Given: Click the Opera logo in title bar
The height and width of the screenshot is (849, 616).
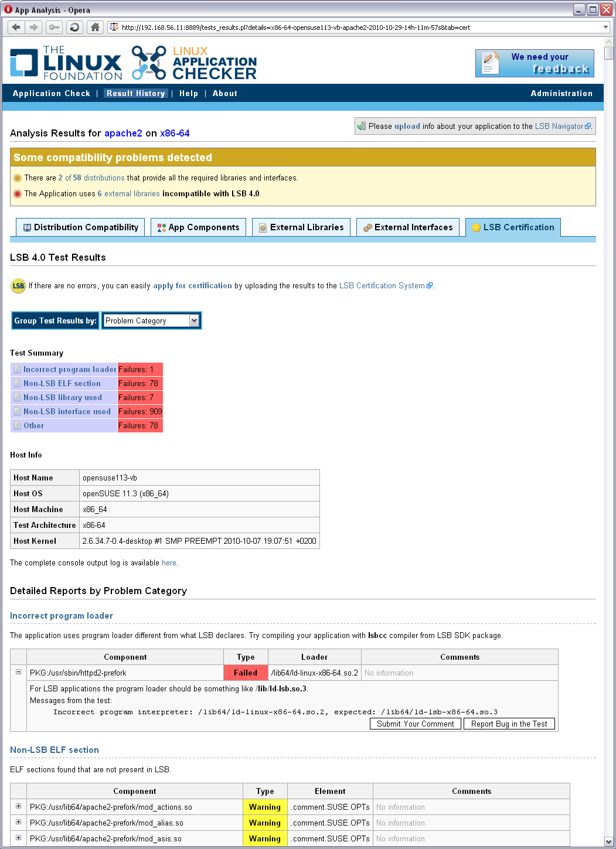Looking at the screenshot, I should tap(8, 9).
